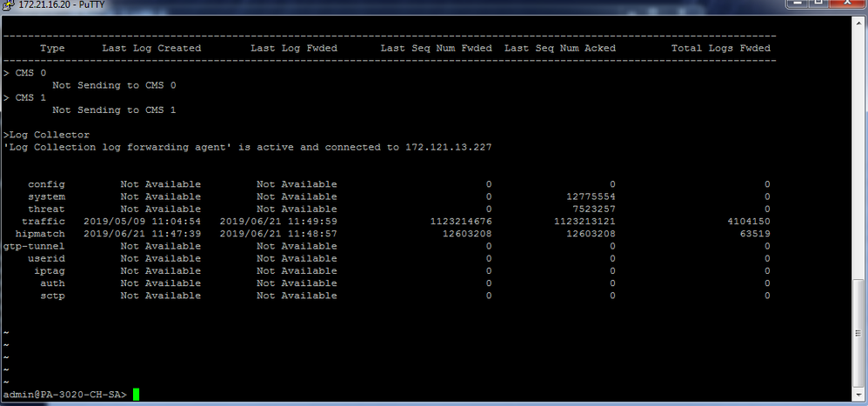Click the 'userid' log type row label

click(46, 258)
